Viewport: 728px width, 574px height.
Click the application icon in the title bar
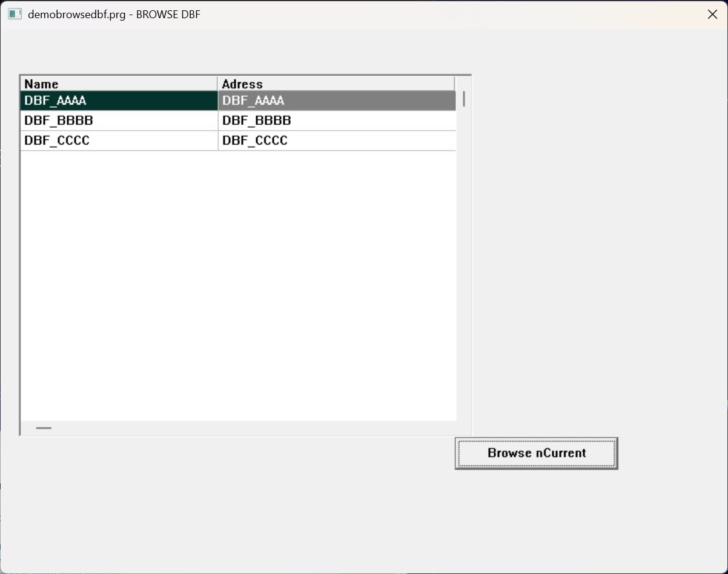15,14
